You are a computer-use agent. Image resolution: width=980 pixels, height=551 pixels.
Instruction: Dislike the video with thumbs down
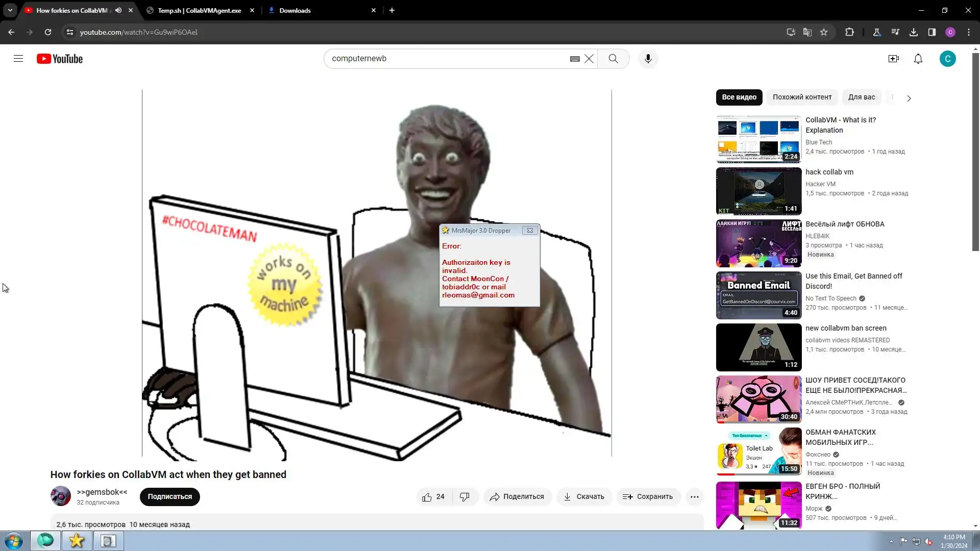(464, 496)
